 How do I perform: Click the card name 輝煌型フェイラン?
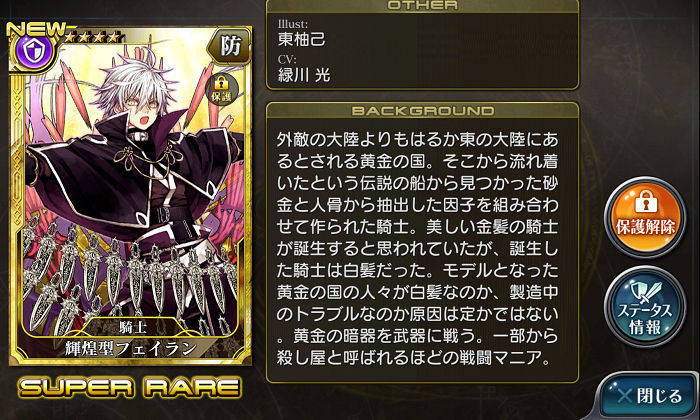click(x=130, y=348)
